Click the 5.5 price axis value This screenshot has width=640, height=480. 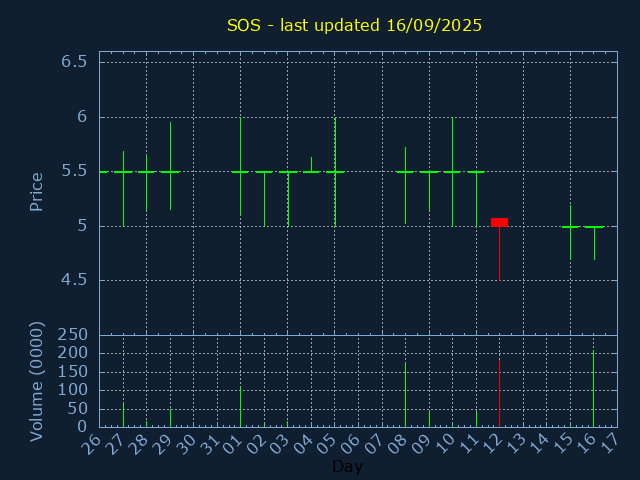pos(74,171)
